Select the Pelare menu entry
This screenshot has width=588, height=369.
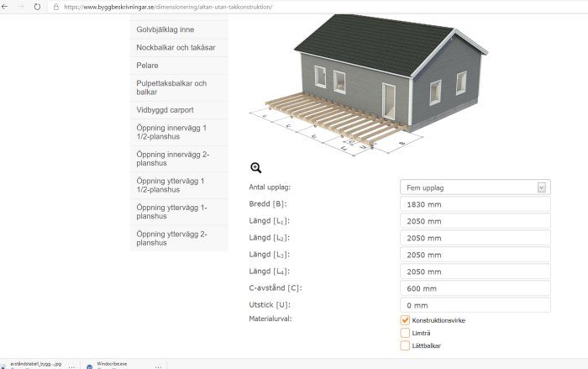[179, 66]
